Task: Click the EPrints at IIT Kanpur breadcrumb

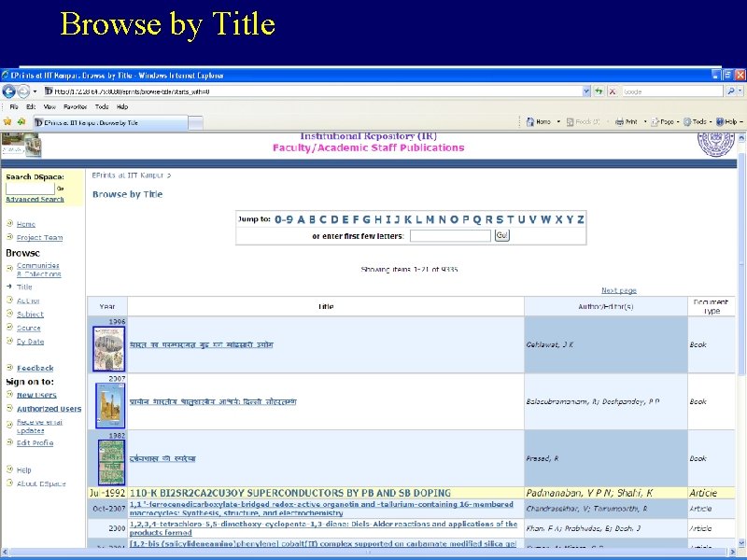Action: 128,175
